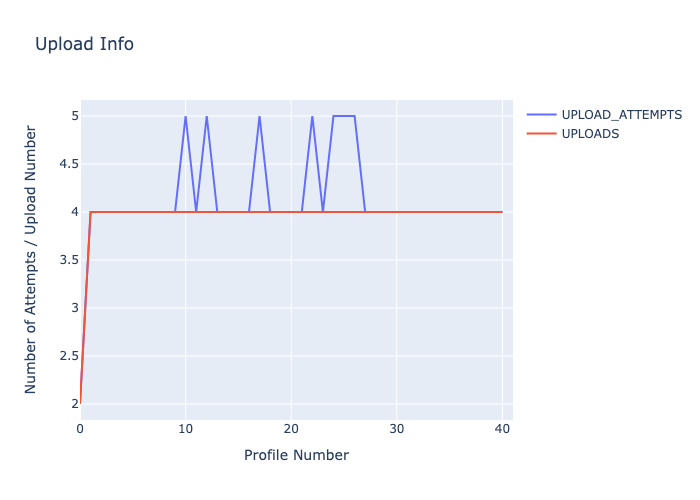The height and width of the screenshot is (500, 700).
Task: Click the y-axis tick label 4.5
Action: 65,164
